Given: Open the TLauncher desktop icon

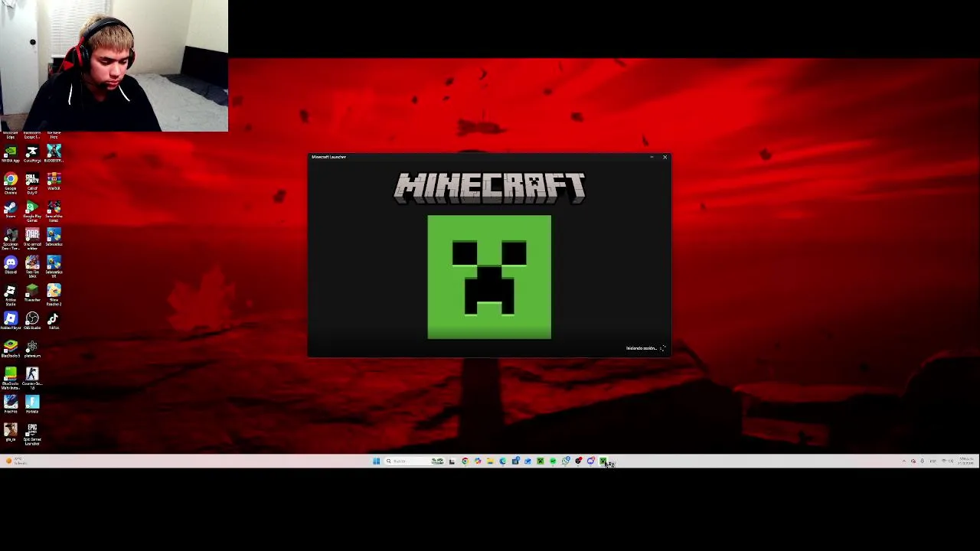Looking at the screenshot, I should (32, 293).
